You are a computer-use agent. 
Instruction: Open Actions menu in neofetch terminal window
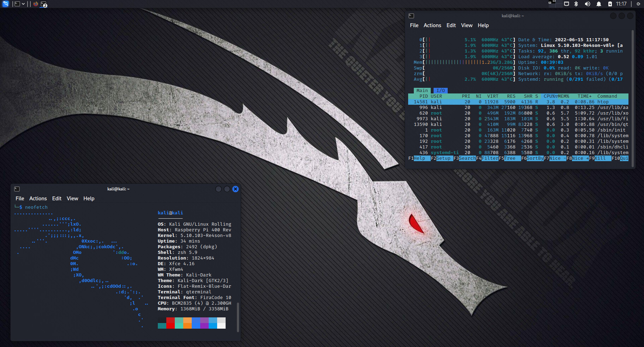point(38,199)
